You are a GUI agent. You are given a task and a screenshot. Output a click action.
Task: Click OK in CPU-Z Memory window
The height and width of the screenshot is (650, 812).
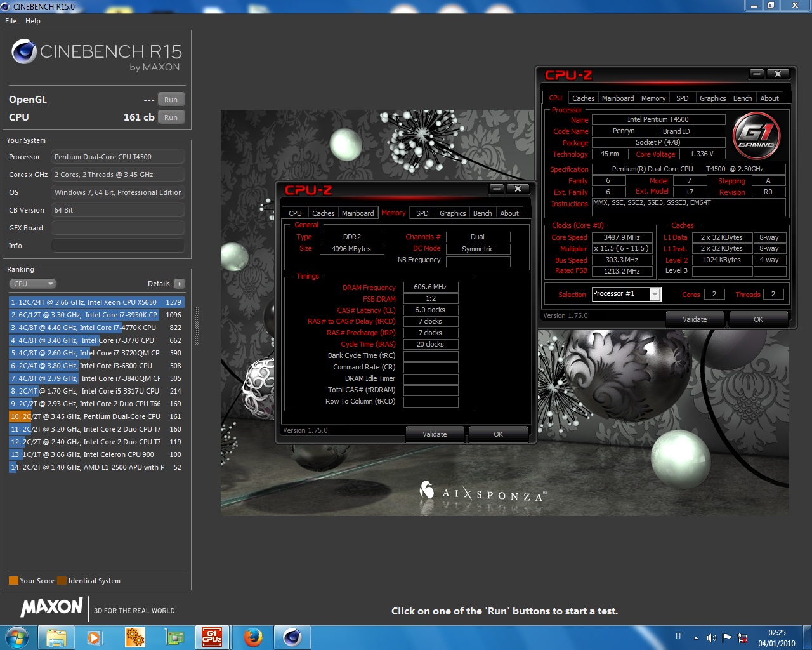pos(499,434)
